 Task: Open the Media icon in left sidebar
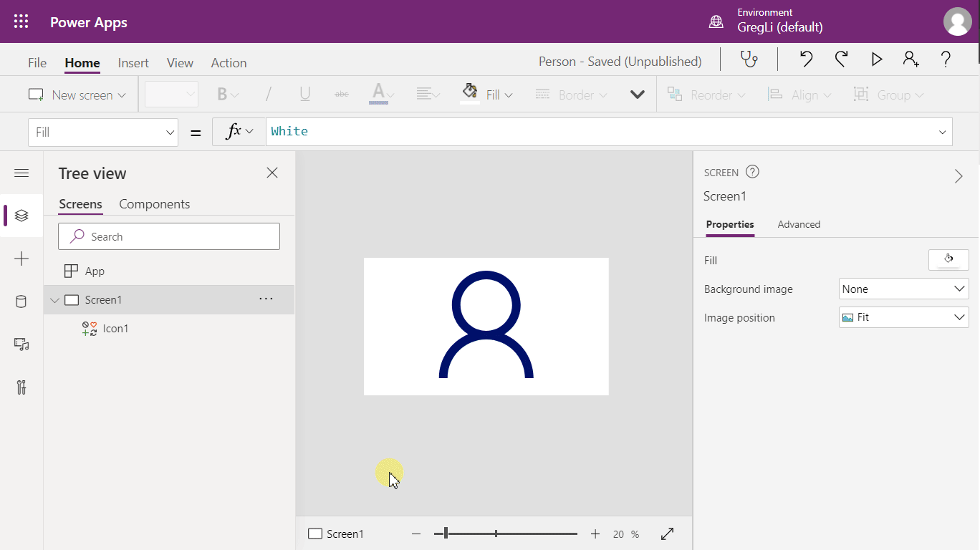point(21,344)
